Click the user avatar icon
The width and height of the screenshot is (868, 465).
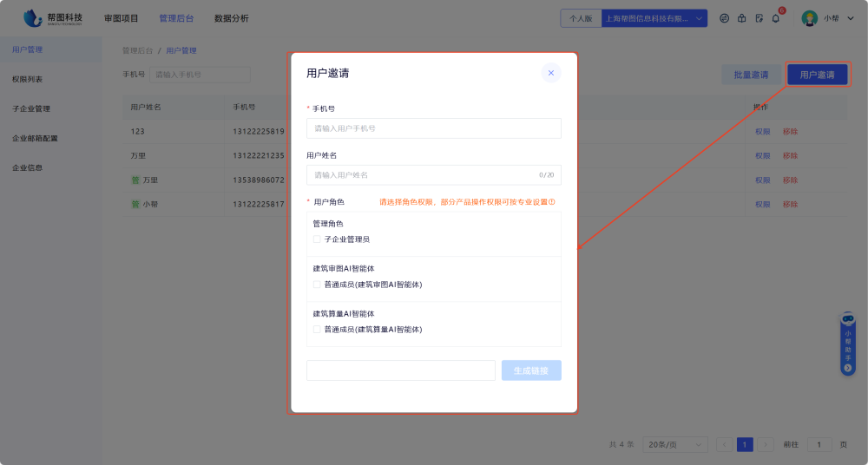(809, 18)
